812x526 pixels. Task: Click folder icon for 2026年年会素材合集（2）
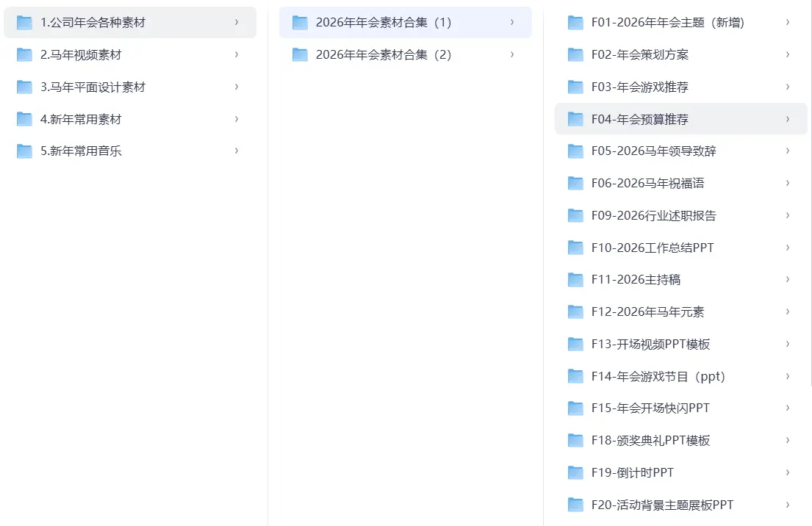coord(300,55)
